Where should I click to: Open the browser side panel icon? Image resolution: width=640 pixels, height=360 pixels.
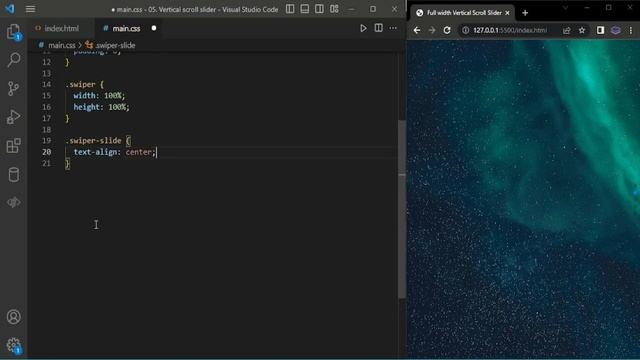(x=600, y=30)
